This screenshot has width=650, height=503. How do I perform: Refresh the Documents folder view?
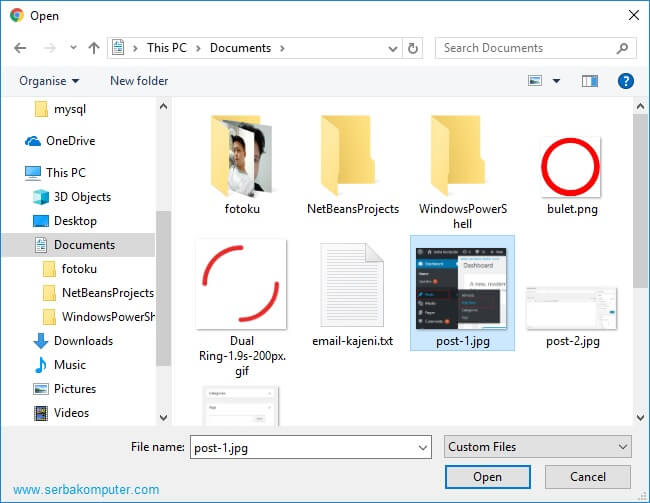(412, 48)
